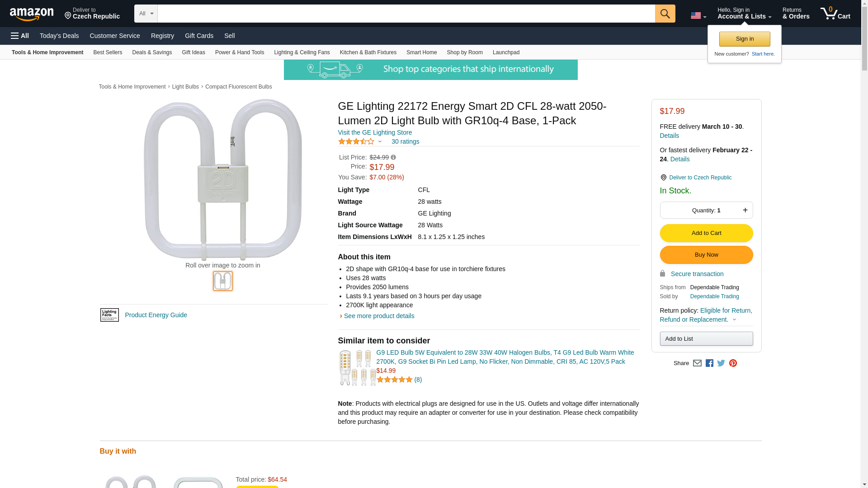Click the search magnifier button

665,14
